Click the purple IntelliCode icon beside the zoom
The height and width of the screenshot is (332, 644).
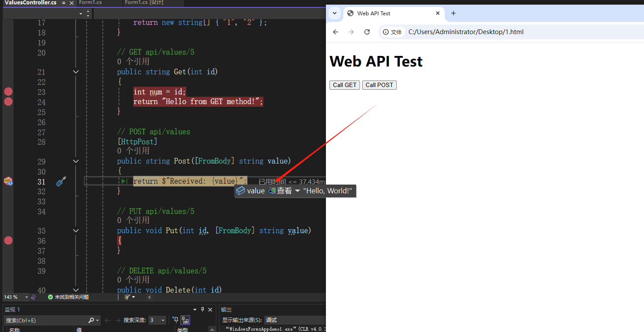click(33, 297)
